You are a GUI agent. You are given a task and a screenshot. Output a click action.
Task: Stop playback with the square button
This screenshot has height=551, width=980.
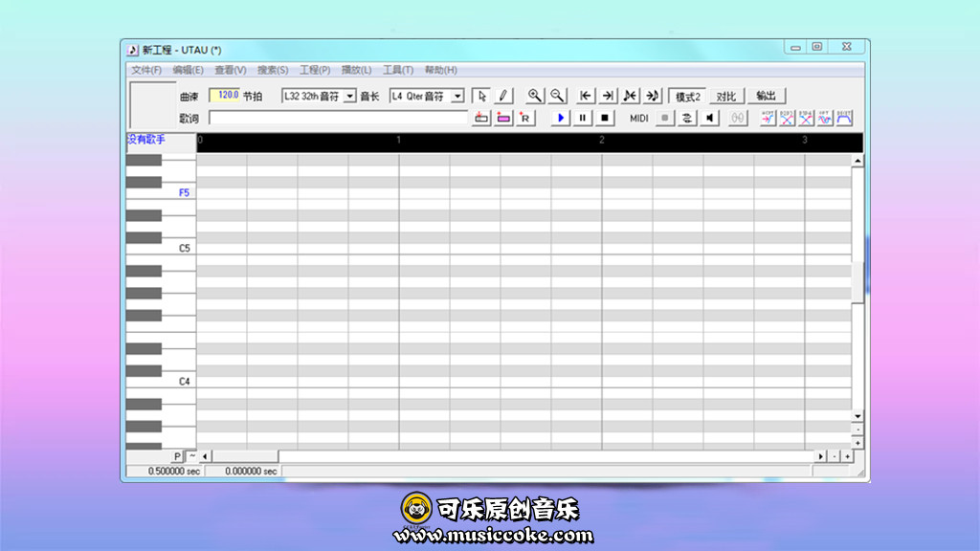click(605, 118)
